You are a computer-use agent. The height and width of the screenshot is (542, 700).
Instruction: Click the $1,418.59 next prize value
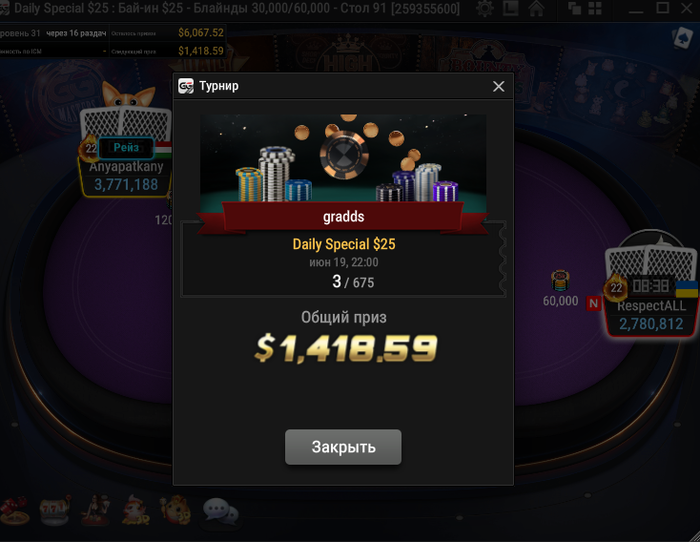click(201, 51)
